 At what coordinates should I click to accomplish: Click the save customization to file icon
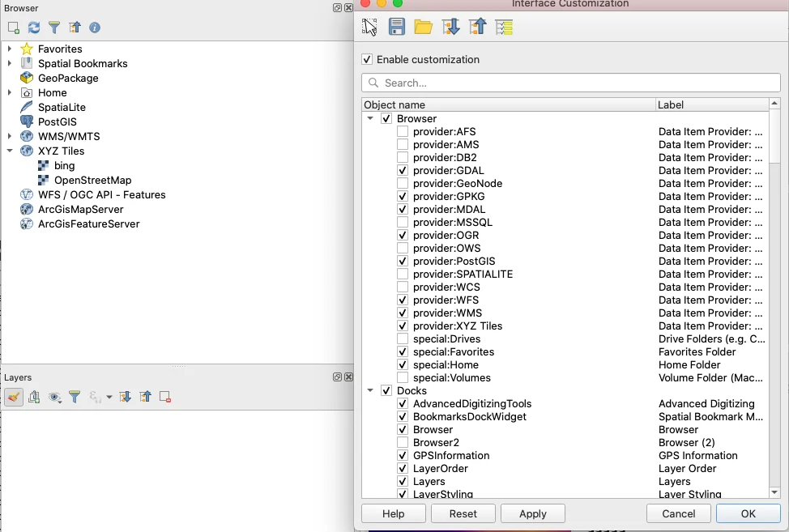click(x=397, y=28)
